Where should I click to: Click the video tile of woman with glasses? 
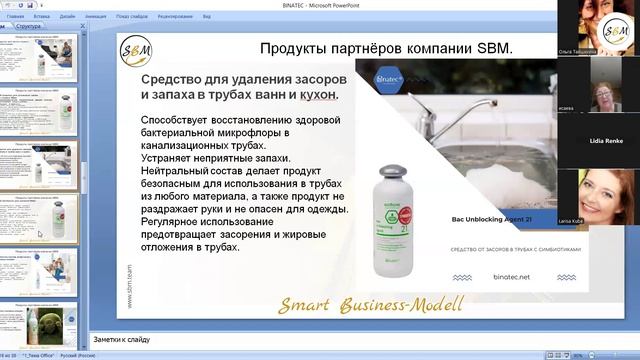[598, 84]
